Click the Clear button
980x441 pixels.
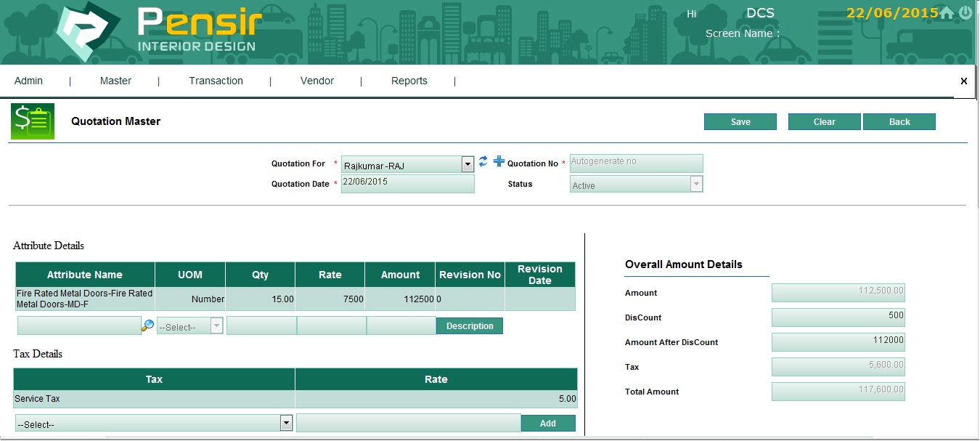point(824,122)
